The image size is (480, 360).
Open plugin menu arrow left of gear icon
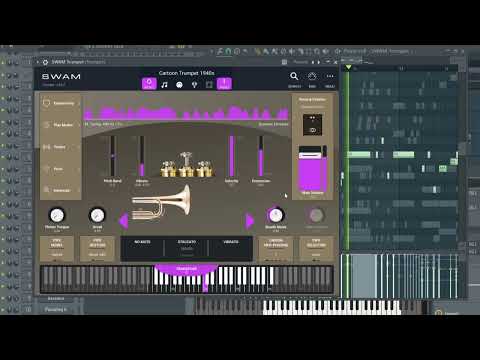click(x=37, y=62)
